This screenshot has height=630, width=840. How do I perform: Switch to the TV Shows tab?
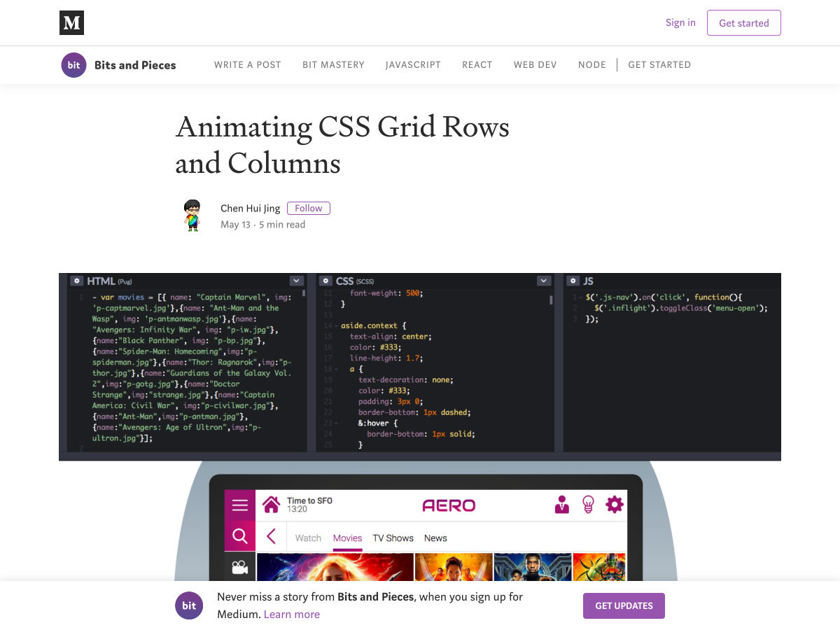[393, 538]
